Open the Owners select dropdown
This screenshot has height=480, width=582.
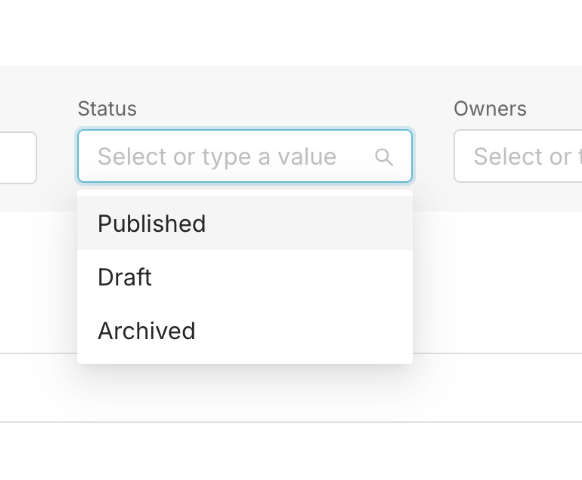click(x=518, y=156)
